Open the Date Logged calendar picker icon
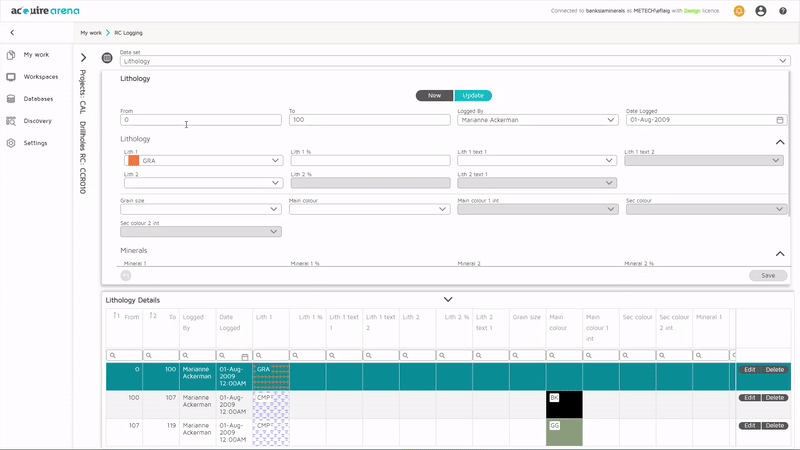This screenshot has height=450, width=800. [780, 120]
